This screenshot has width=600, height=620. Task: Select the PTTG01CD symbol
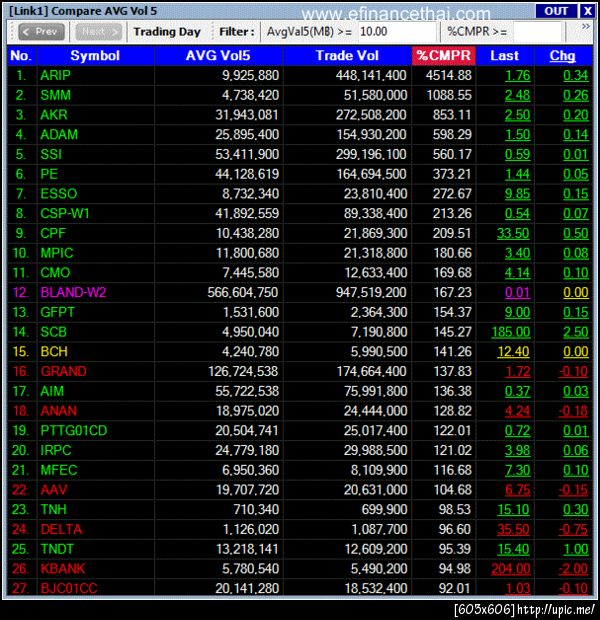(x=74, y=431)
